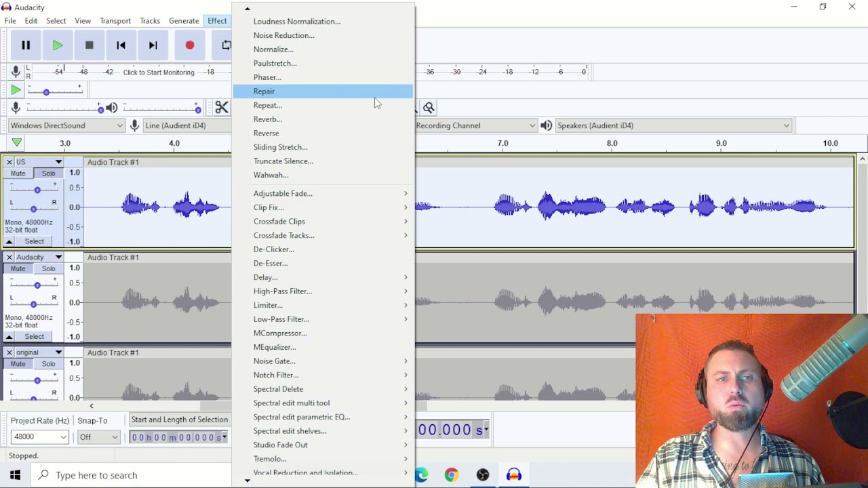Screen dimensions: 868x488
Task: Toggle Solo on the Audacity track
Action: pyautogui.click(x=48, y=268)
